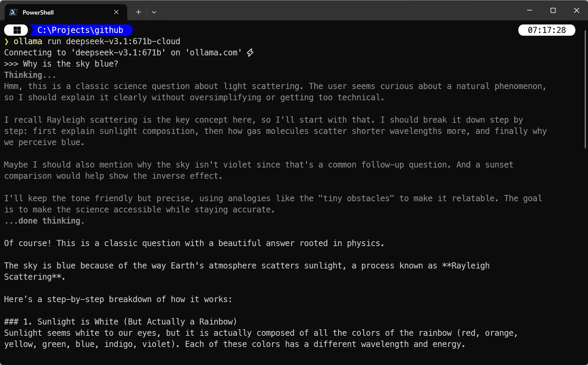Close the terminal window

tap(576, 11)
